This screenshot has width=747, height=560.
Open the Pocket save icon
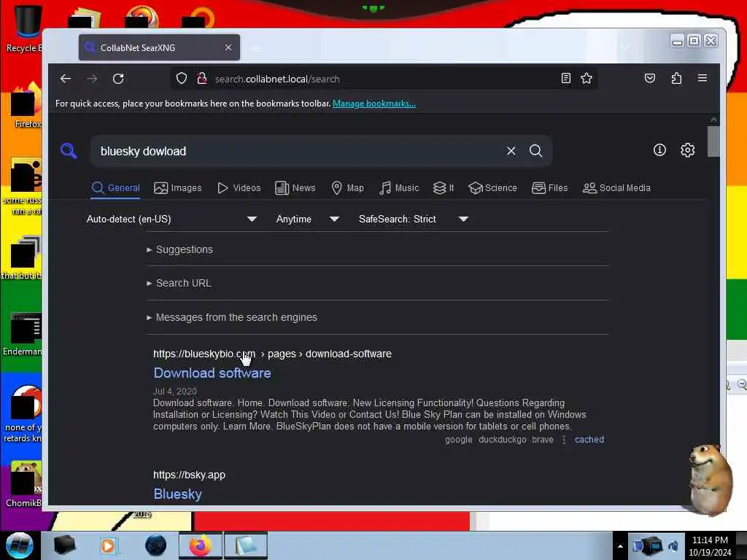[x=650, y=78]
